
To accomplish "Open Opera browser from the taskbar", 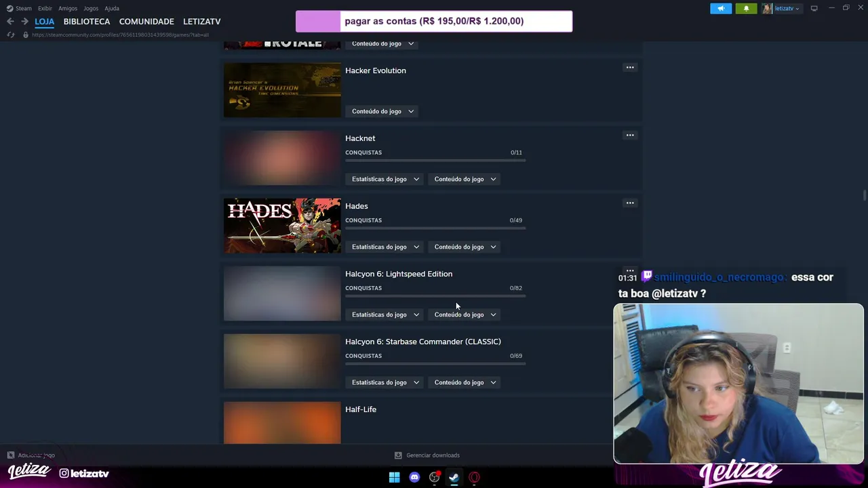I will click(x=474, y=477).
